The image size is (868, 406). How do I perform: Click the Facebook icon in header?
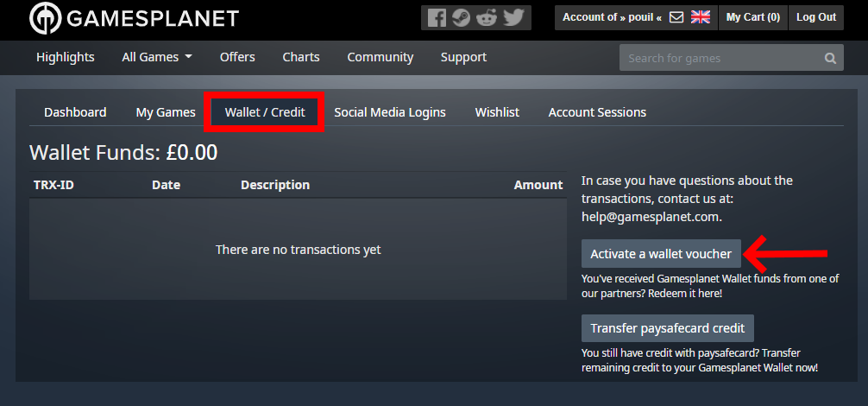[x=437, y=17]
